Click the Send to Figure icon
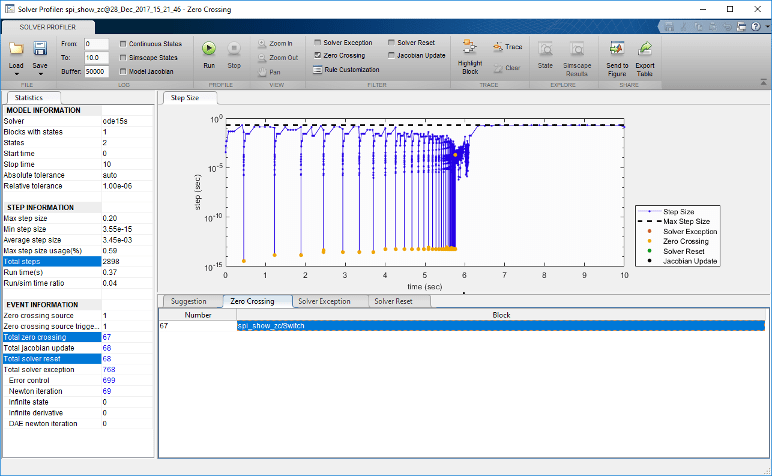 [x=617, y=48]
